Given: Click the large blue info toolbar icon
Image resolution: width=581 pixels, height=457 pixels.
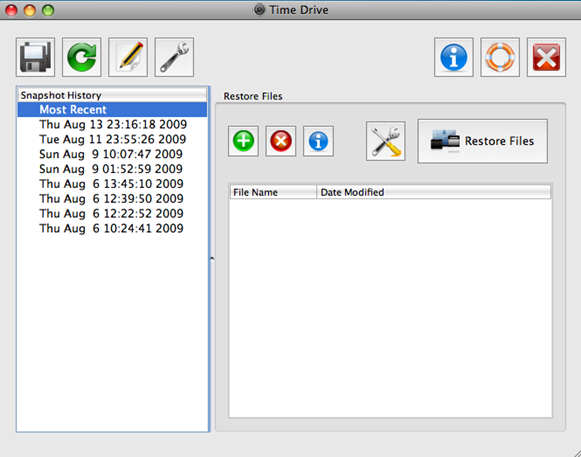Looking at the screenshot, I should [454, 57].
